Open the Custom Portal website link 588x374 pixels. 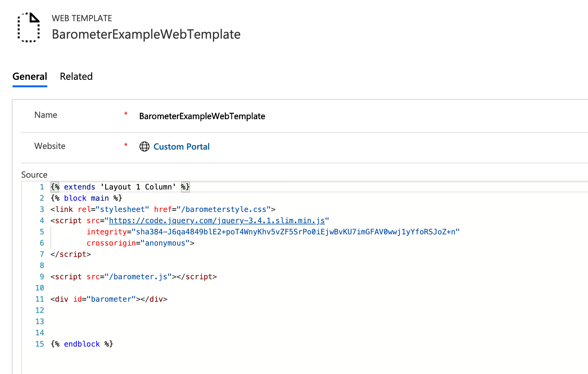tap(181, 146)
